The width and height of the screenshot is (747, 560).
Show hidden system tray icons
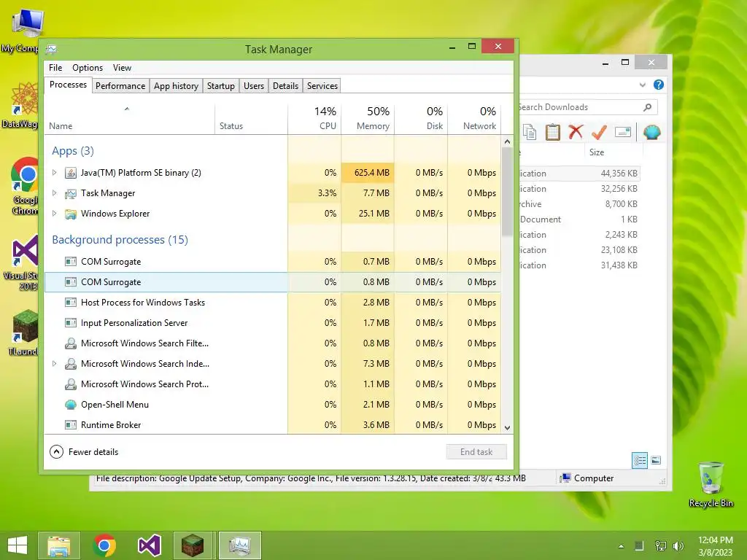pos(621,546)
